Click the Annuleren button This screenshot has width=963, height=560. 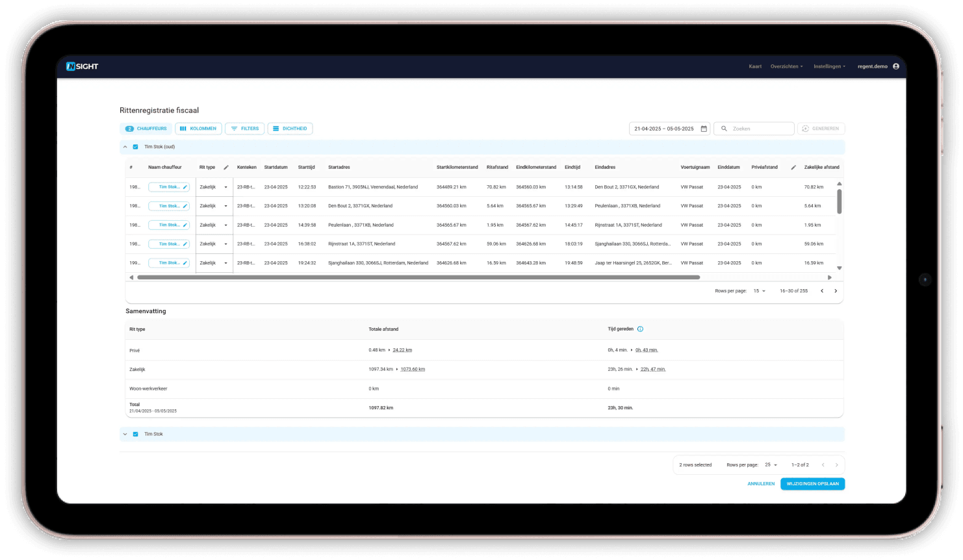pyautogui.click(x=761, y=484)
